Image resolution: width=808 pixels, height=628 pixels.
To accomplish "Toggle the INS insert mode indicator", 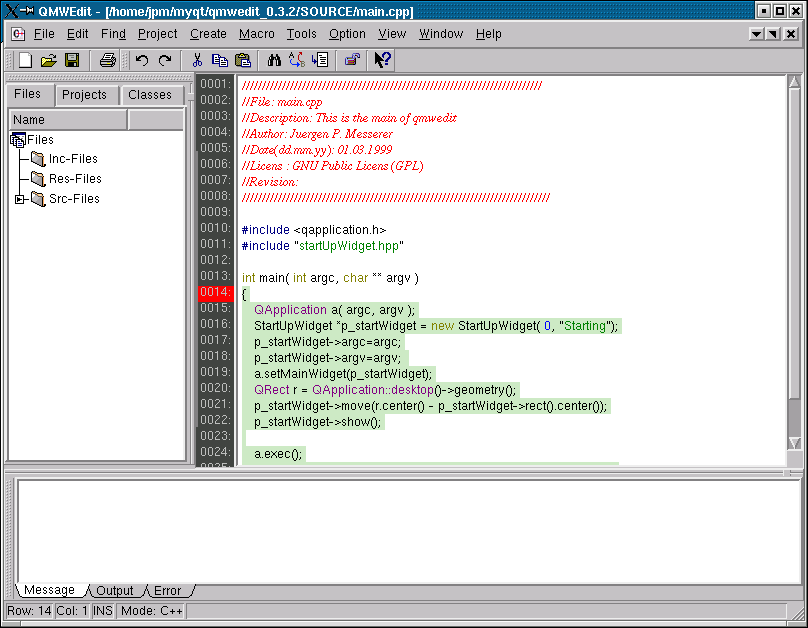I will [x=104, y=611].
